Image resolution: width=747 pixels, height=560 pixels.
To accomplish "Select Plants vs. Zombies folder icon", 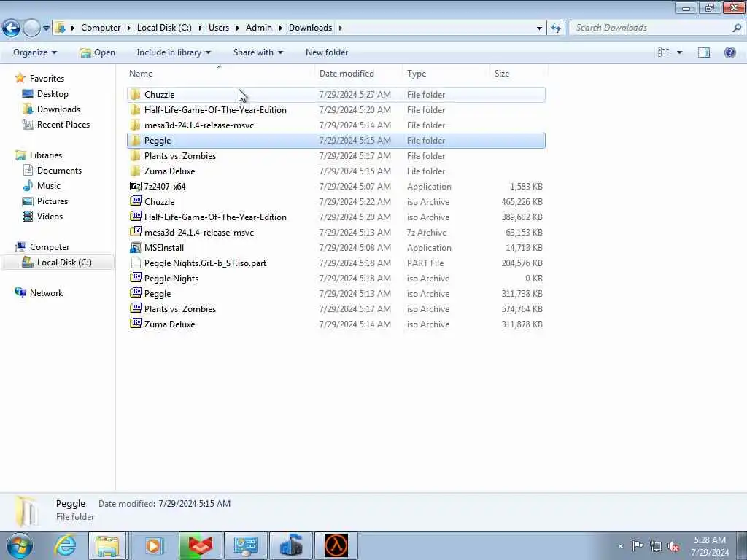I will (x=135, y=156).
